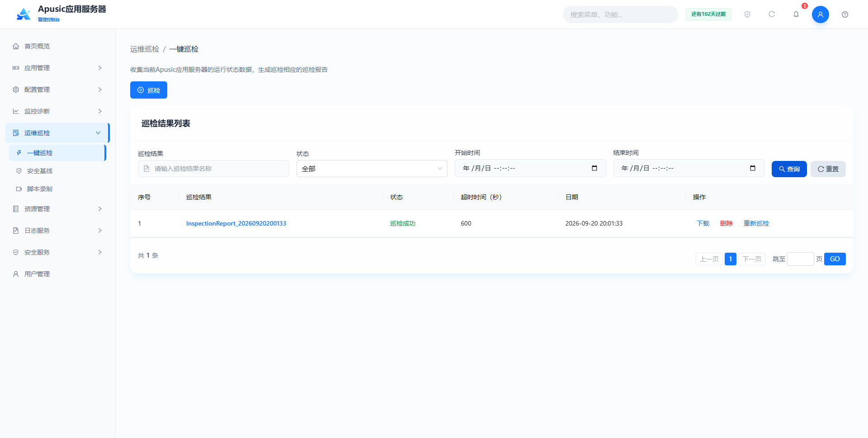Click the Apusic logo icon
Viewport: 868px width, 438px height.
[24, 14]
